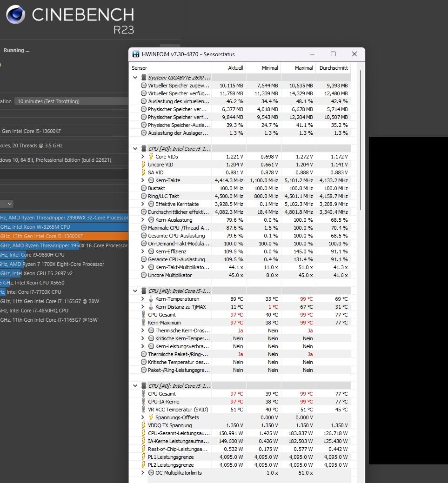
Task: Select the Intel Xeon CPU E5-2697 v2 entry
Action: pyautogui.click(x=64, y=273)
